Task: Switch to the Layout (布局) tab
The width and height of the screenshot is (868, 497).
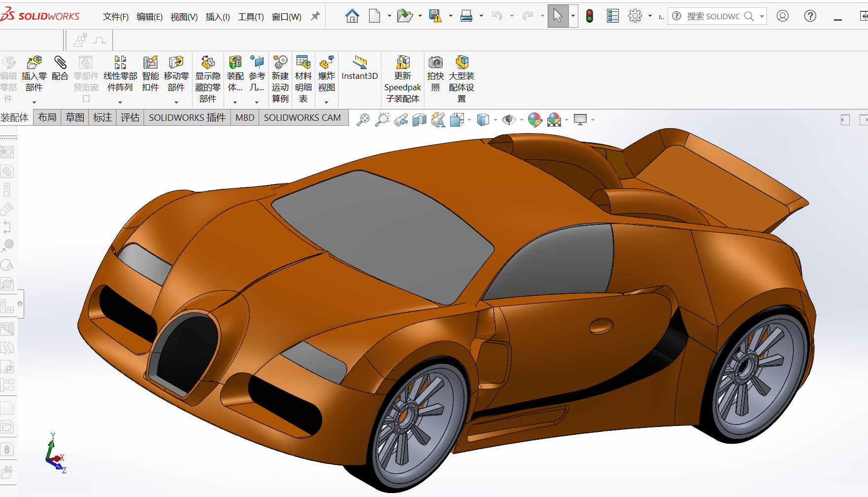Action: tap(47, 117)
